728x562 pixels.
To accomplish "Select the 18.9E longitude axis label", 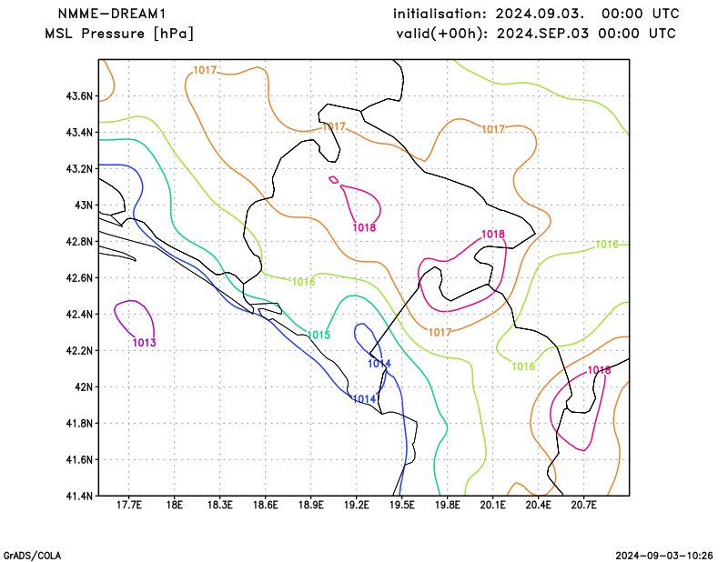I will (311, 505).
